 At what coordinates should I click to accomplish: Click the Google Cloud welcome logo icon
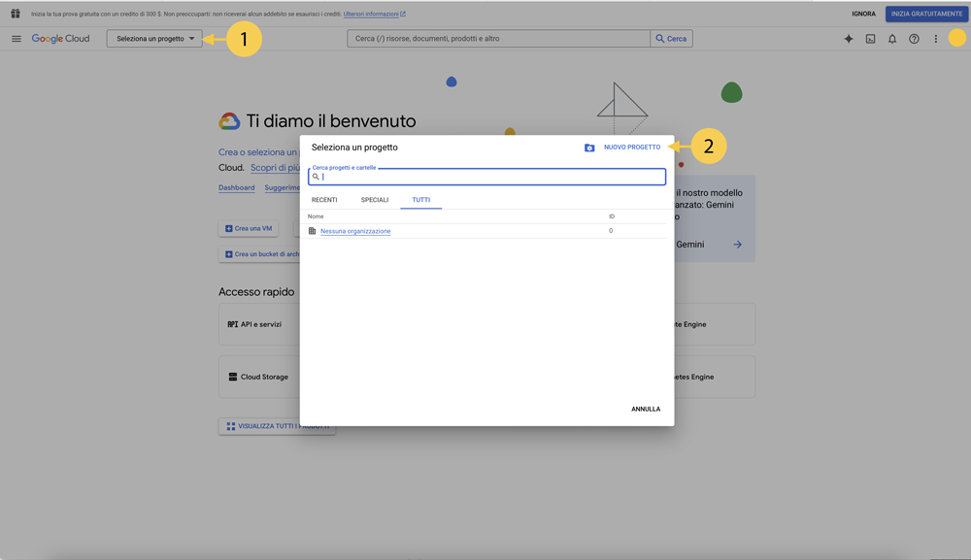click(x=229, y=121)
